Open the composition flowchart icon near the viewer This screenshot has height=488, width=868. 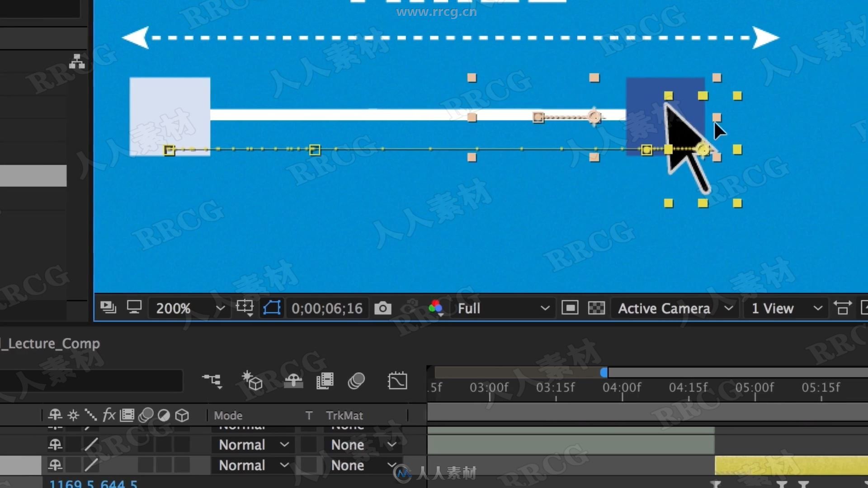77,61
